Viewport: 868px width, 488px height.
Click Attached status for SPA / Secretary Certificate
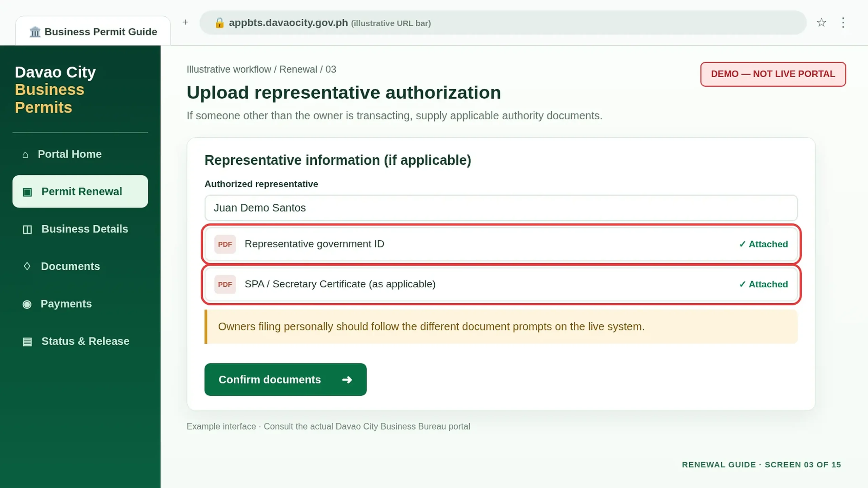[x=764, y=284]
